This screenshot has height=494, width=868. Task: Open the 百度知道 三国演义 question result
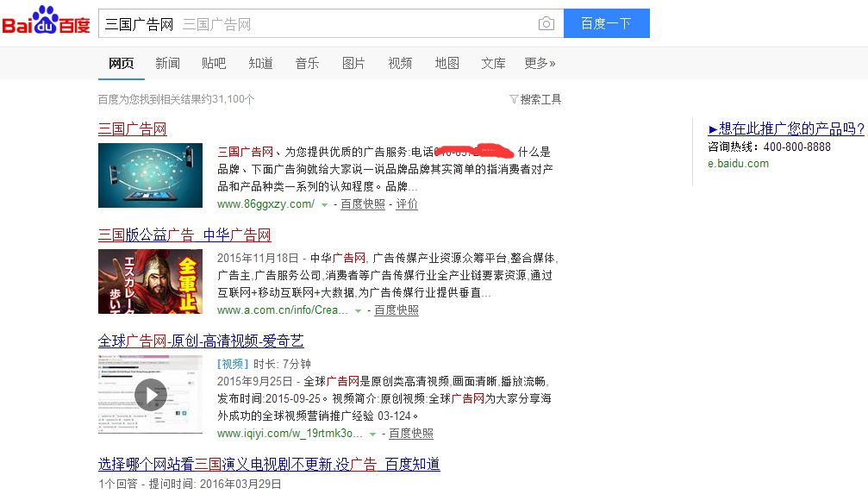269,464
